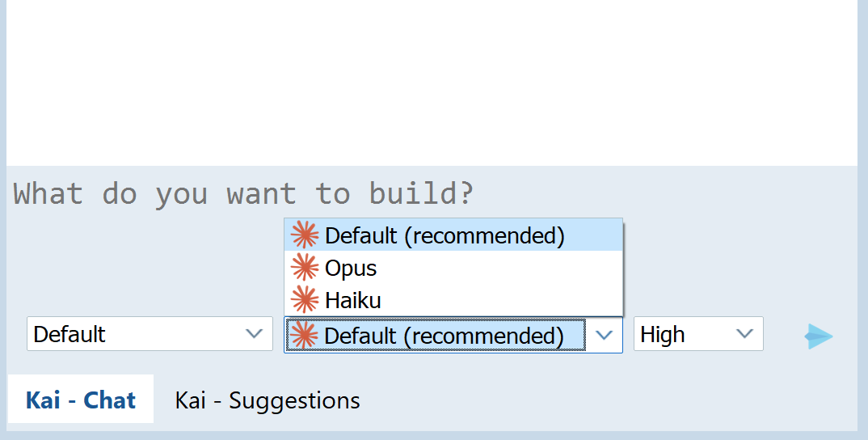The width and height of the screenshot is (868, 440).
Task: Click the starburst icon of highlighted Default option
Action: click(305, 235)
